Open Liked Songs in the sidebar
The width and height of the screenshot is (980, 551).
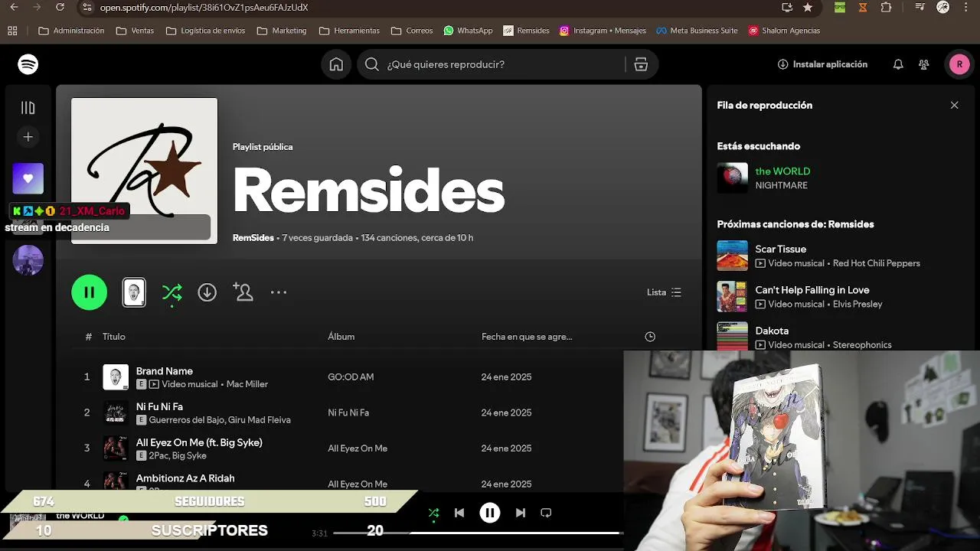28,178
